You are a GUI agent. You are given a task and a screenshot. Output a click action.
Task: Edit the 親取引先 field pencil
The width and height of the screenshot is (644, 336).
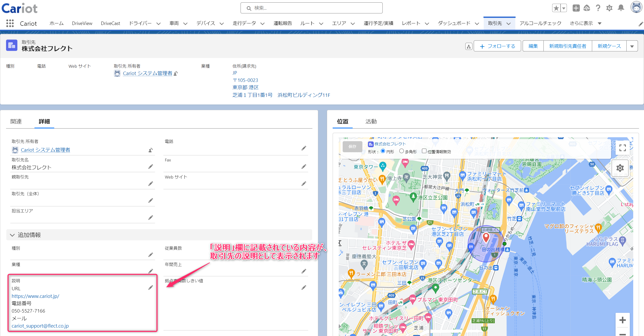point(151,184)
